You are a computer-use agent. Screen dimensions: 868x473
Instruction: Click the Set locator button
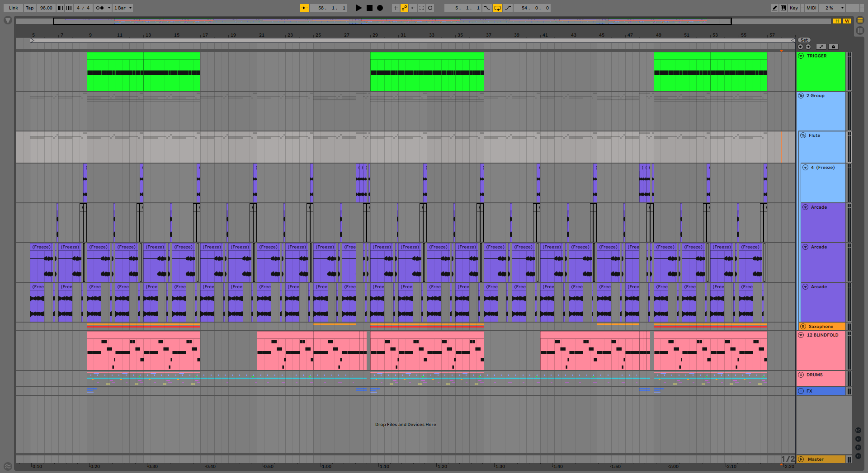804,40
